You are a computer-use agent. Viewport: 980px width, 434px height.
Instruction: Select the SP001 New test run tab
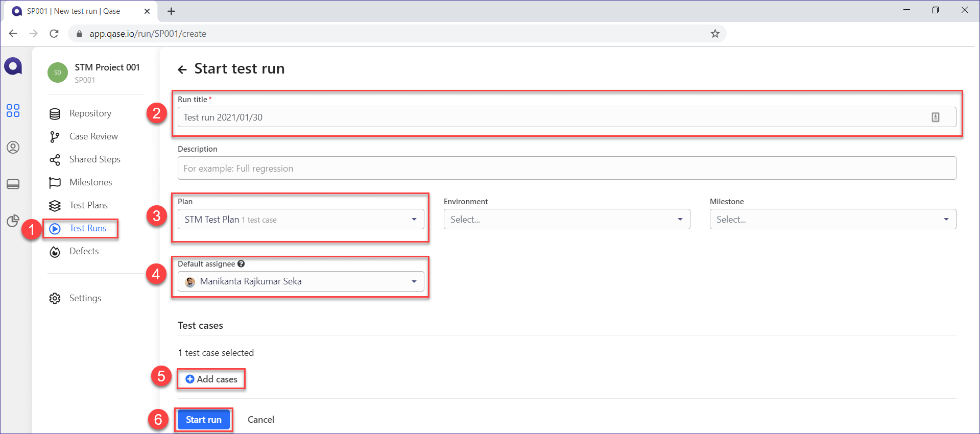(81, 11)
